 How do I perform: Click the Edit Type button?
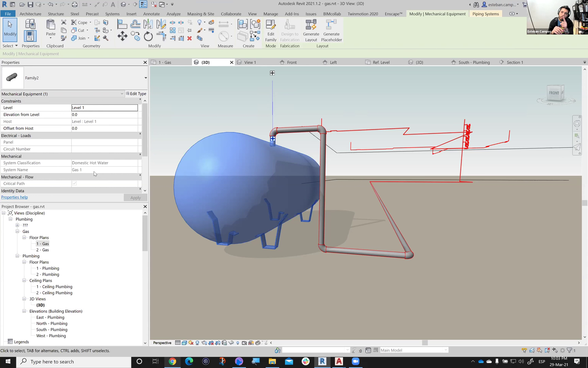(136, 94)
